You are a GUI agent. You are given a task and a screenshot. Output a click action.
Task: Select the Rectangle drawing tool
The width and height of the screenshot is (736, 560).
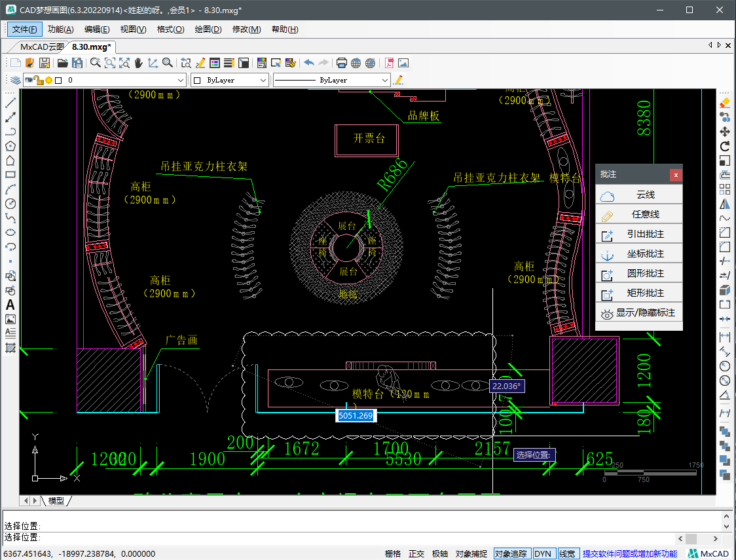pos(10,175)
